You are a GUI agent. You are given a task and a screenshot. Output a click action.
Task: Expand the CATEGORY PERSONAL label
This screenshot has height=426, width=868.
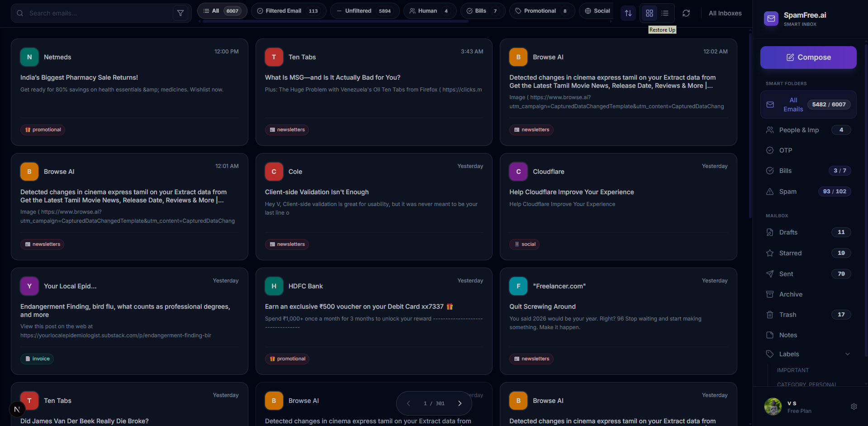806,384
